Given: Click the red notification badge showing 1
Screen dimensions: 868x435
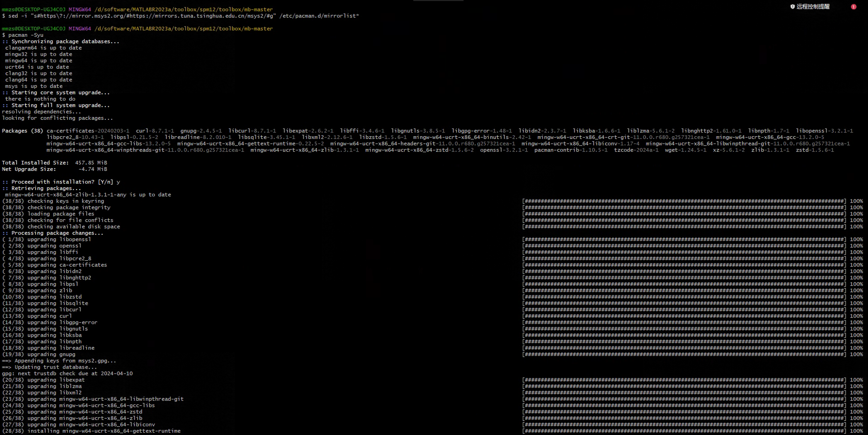Looking at the screenshot, I should [853, 7].
